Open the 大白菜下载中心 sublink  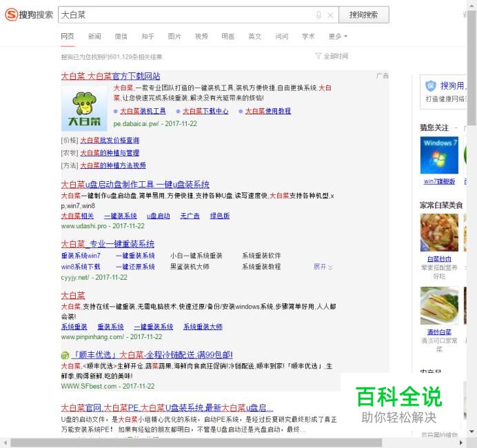pyautogui.click(x=205, y=111)
